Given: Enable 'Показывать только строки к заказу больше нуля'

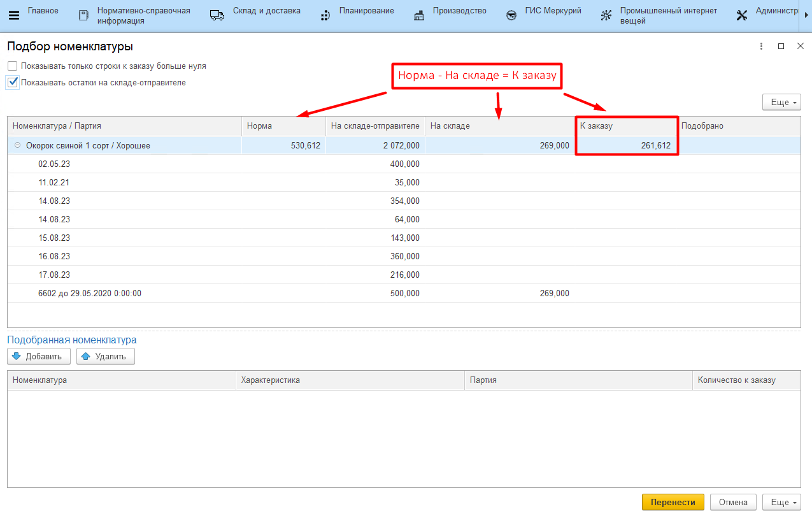Looking at the screenshot, I should point(13,66).
